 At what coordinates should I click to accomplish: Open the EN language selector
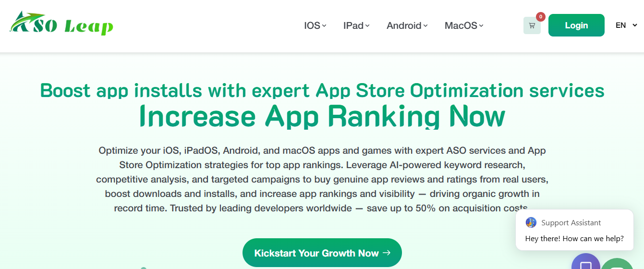[x=626, y=25]
